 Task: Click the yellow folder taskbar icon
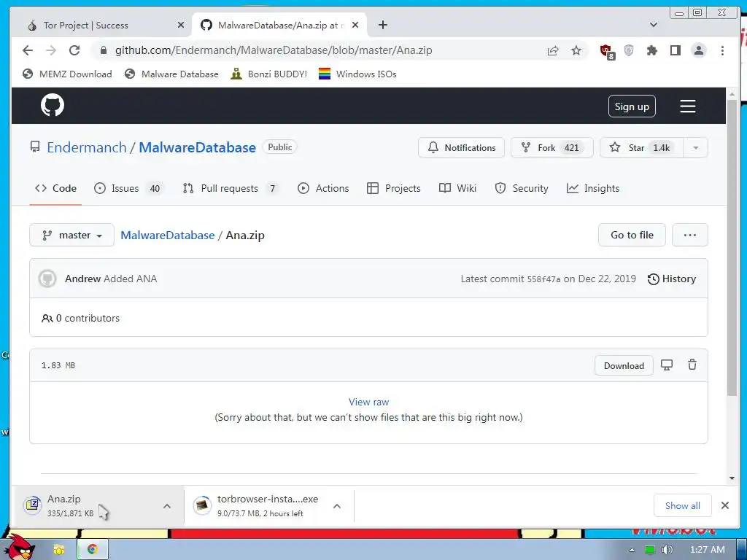(x=58, y=549)
